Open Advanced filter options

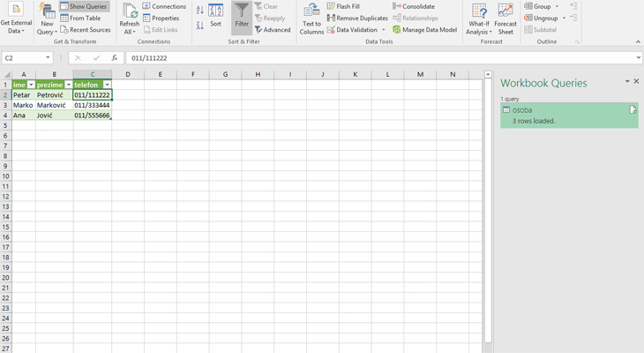point(272,30)
